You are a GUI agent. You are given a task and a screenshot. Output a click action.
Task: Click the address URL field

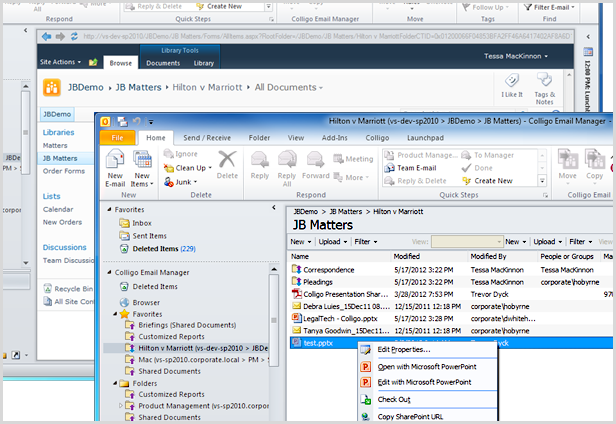coord(327,37)
